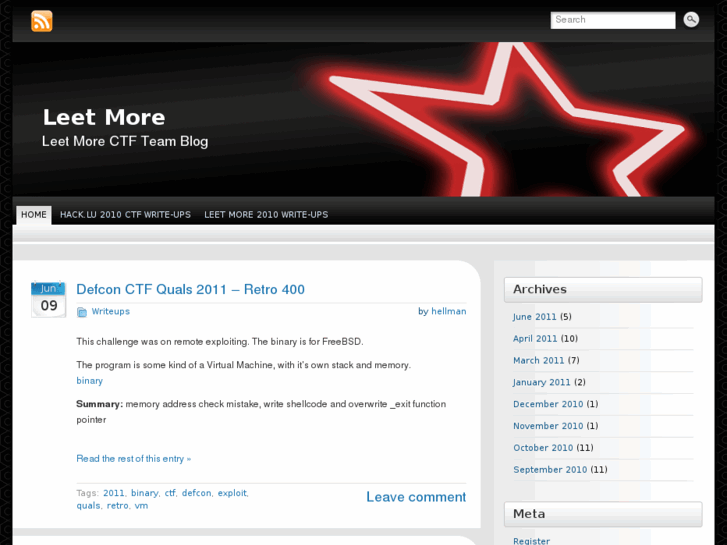Image resolution: width=727 pixels, height=545 pixels.
Task: Click the Leave comment link
Action: click(x=416, y=497)
